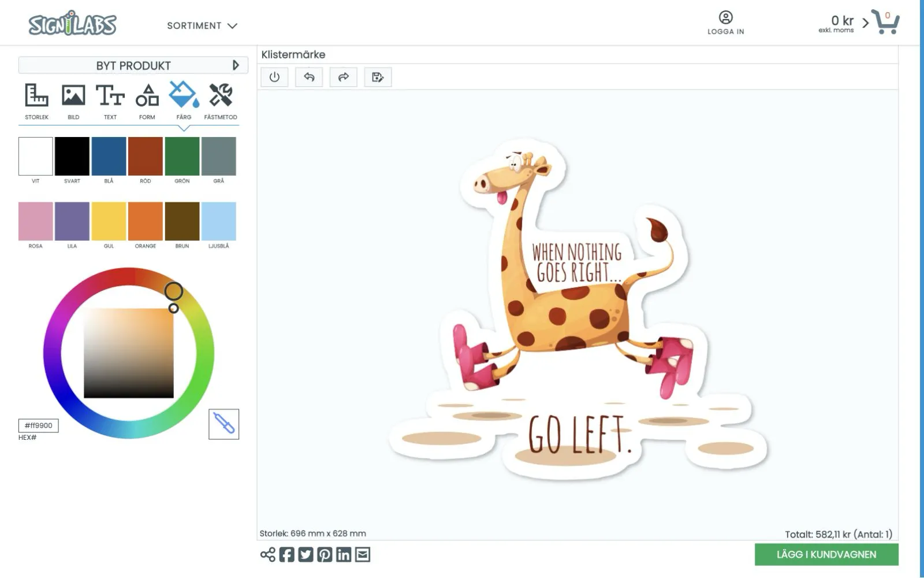Viewport: 924px width, 578px height.
Task: Expand the Byt Produkt panel
Action: point(133,65)
